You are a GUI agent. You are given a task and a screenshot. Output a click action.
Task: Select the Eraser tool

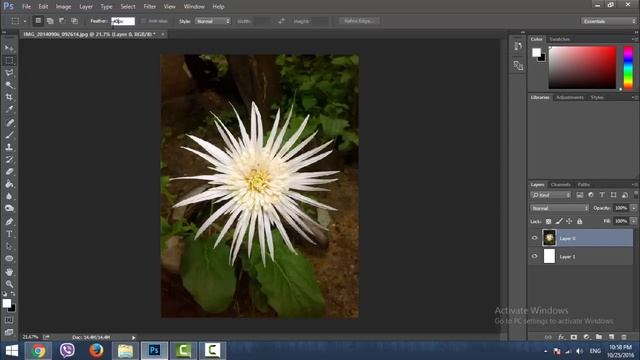click(x=9, y=171)
